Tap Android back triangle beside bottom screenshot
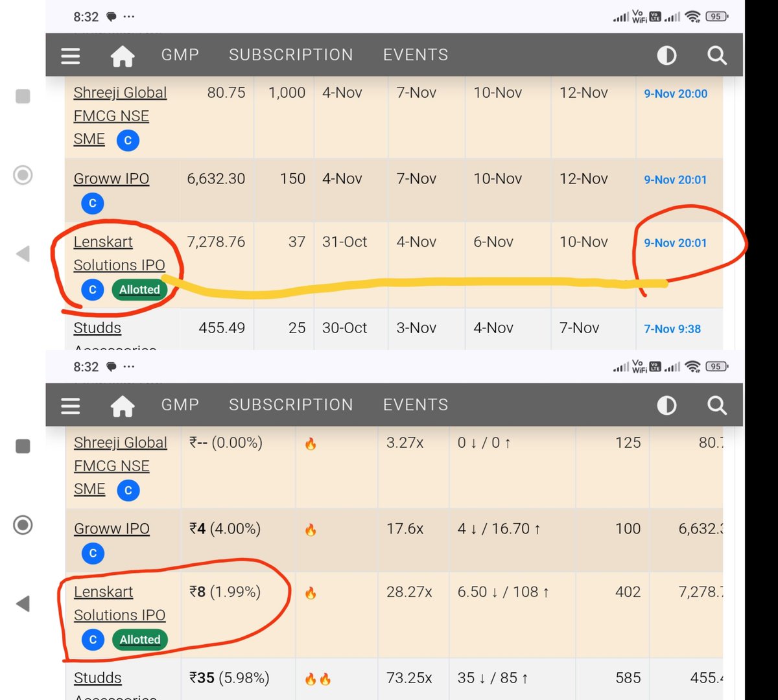This screenshot has height=700, width=778. pyautogui.click(x=23, y=604)
